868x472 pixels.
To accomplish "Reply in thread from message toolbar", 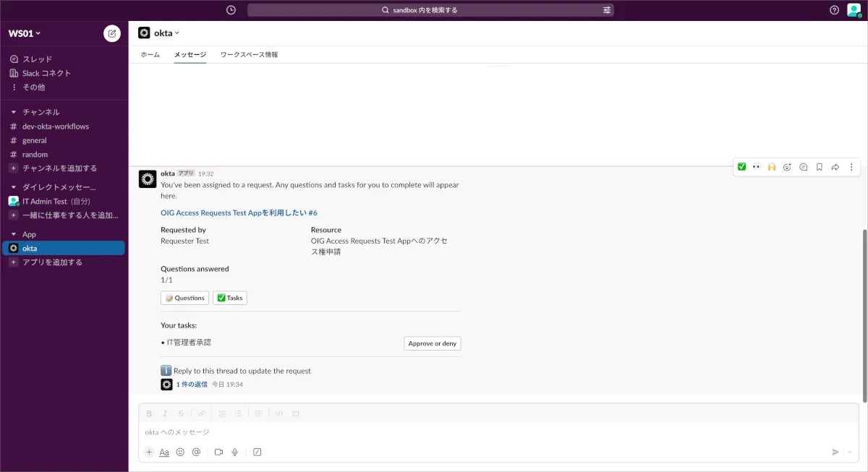I will click(804, 167).
